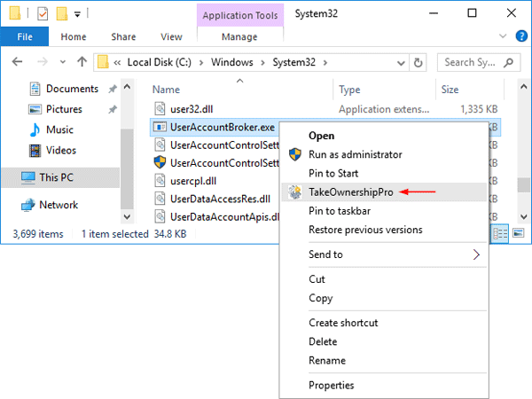This screenshot has width=532, height=399.
Task: Expand the hidden breadcrumb path chevron
Action: click(x=117, y=63)
